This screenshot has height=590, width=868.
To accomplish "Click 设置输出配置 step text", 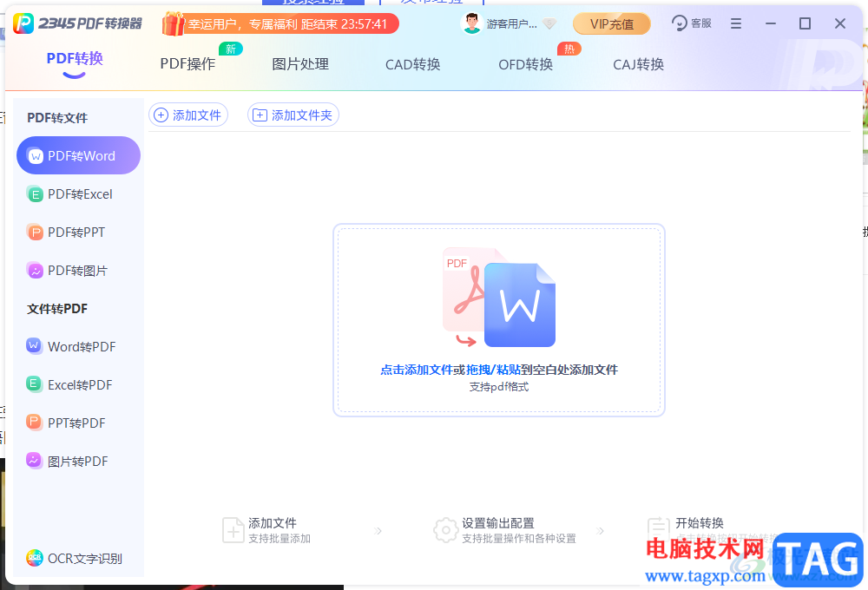I will tap(498, 523).
